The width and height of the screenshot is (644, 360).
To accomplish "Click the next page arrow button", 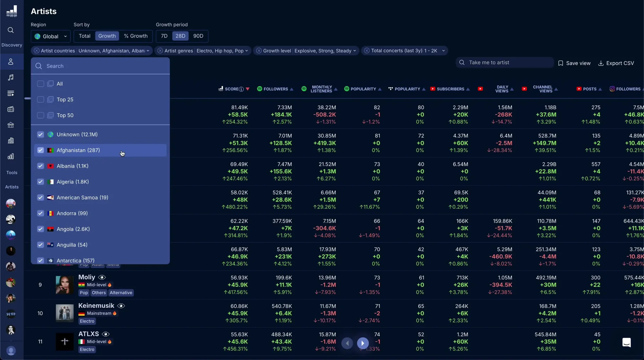I will (362, 343).
